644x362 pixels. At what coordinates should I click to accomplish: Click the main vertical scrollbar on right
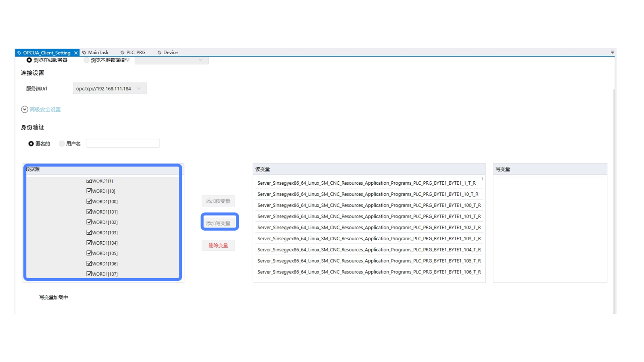coord(614,201)
